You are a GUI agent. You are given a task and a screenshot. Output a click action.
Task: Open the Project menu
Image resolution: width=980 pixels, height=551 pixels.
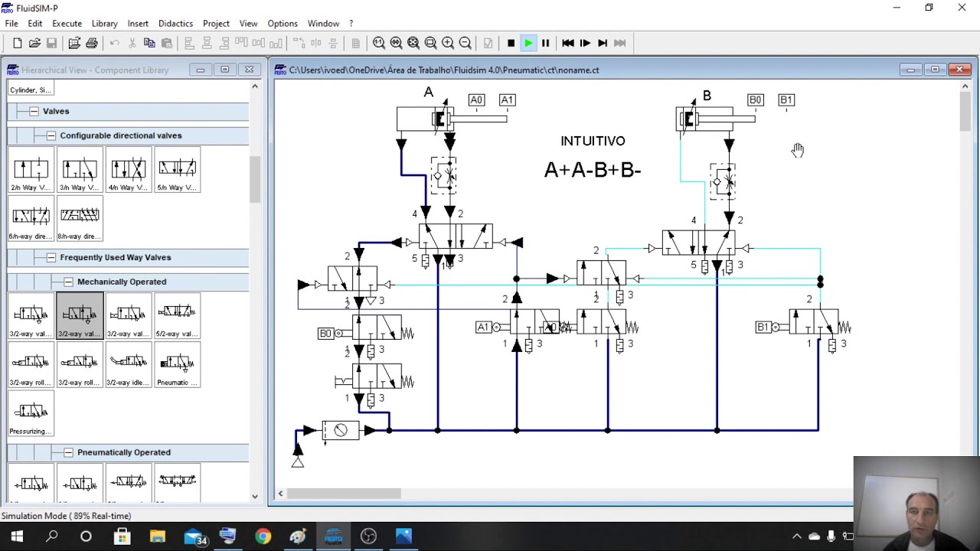pyautogui.click(x=216, y=24)
